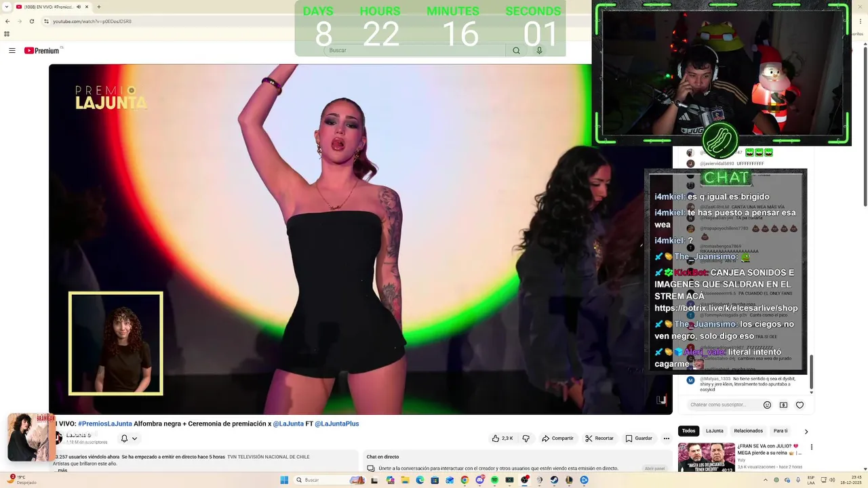Go back with the browser back arrow

pyautogui.click(x=7, y=21)
